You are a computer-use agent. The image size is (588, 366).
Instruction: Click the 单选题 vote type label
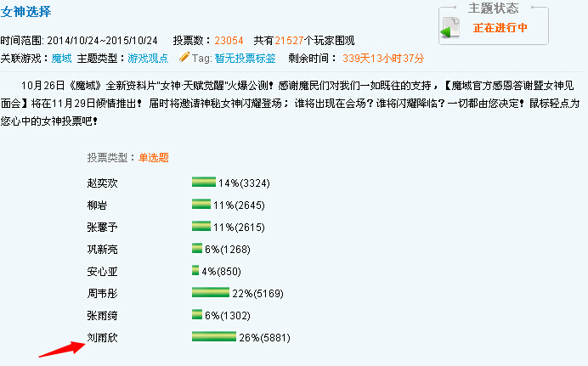point(153,158)
